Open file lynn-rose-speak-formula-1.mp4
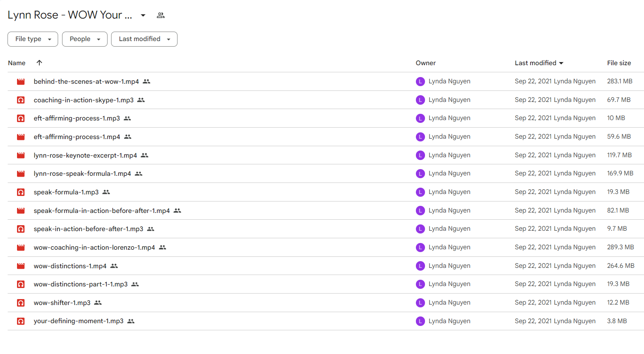Screen dimensions: 644x354 (x=82, y=173)
